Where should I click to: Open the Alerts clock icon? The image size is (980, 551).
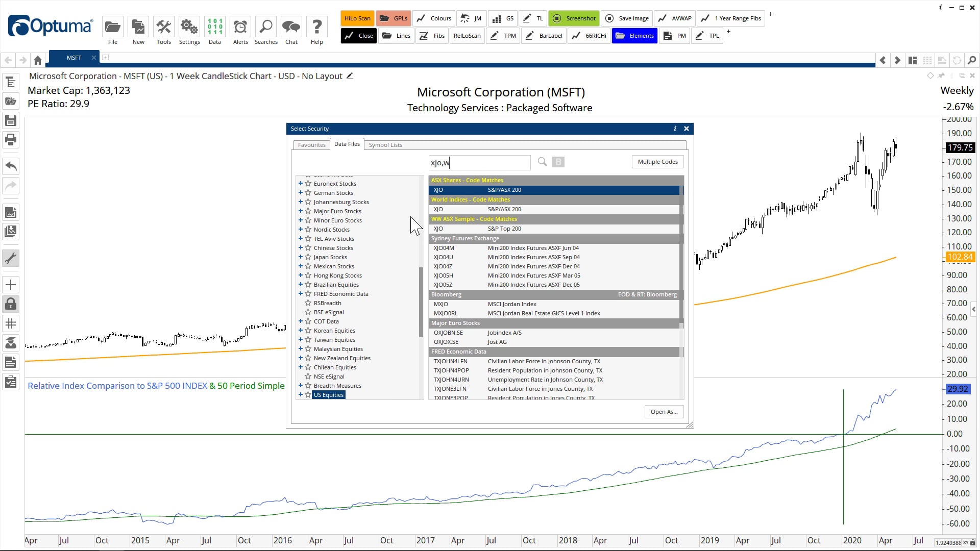(x=240, y=27)
